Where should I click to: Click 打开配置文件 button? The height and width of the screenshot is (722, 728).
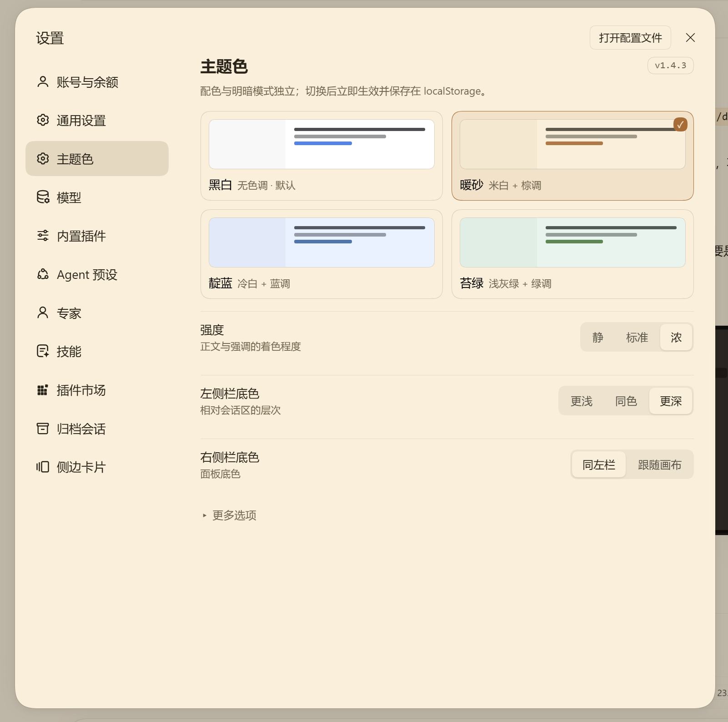tap(630, 38)
